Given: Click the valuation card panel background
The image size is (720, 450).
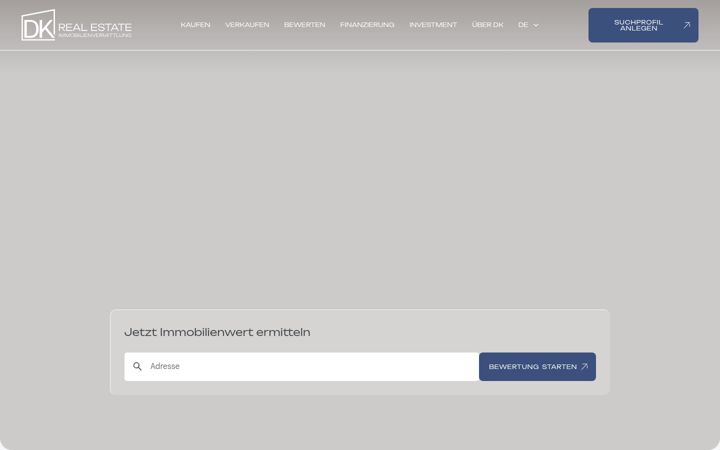Looking at the screenshot, I should (360, 321).
